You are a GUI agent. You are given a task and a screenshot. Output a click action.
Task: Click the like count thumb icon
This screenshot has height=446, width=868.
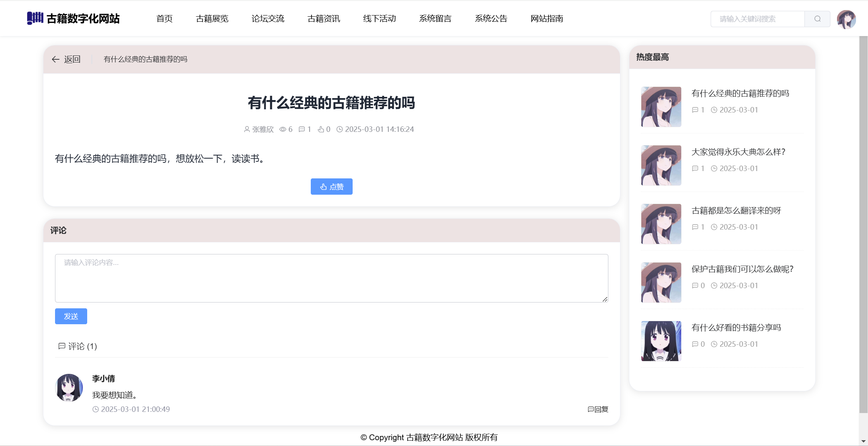(321, 130)
